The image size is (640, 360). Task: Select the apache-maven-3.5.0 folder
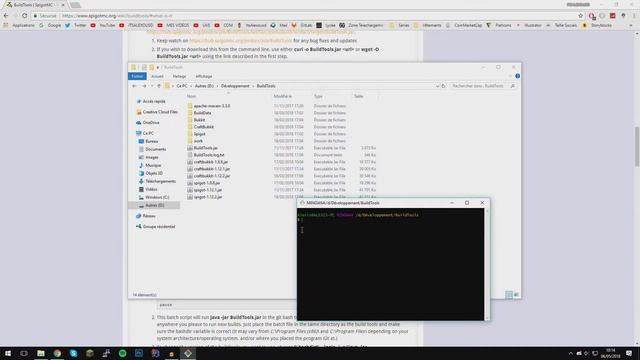[x=211, y=106]
